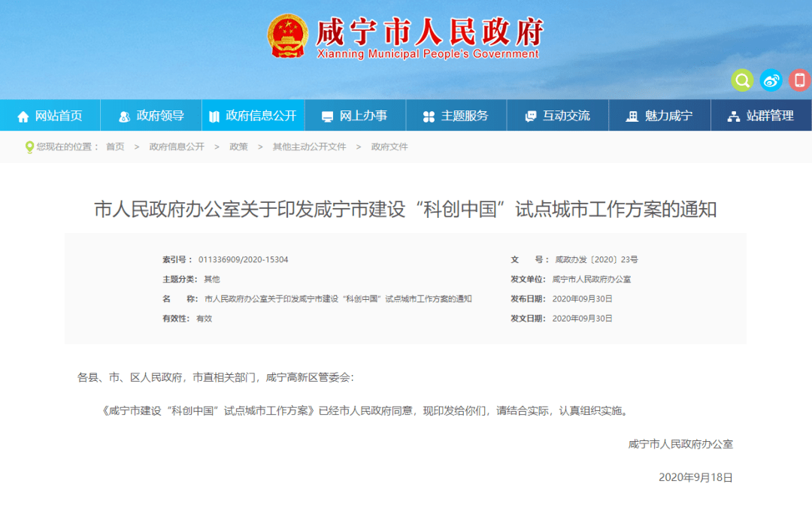812x517 pixels.
Task: Click the salutation line 各县、市、区人民政府
Action: (216, 378)
